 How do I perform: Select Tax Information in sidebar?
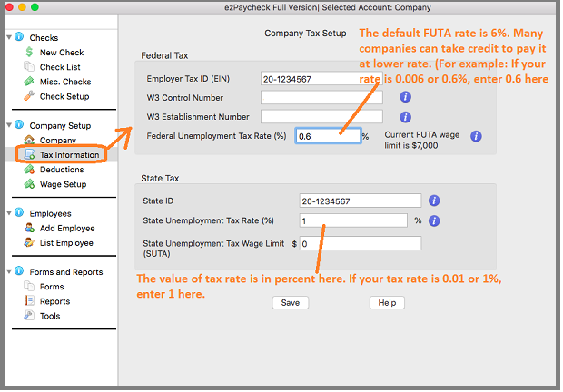point(69,155)
